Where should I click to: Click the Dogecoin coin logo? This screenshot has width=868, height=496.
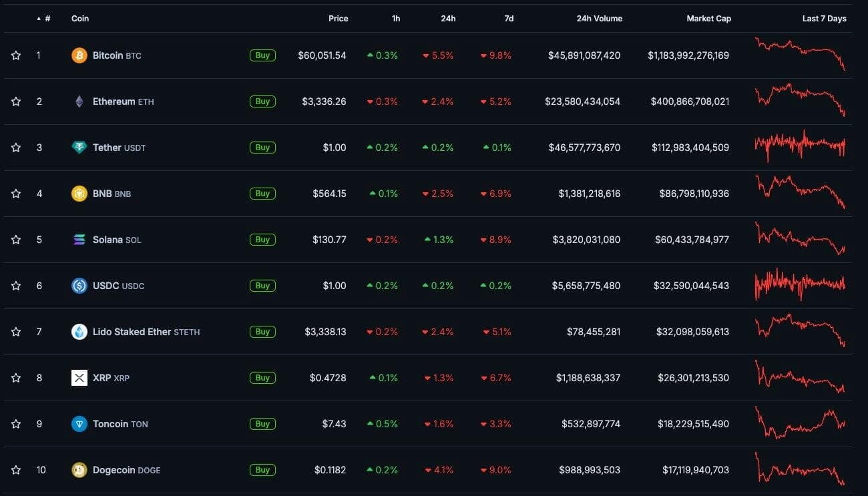click(79, 470)
